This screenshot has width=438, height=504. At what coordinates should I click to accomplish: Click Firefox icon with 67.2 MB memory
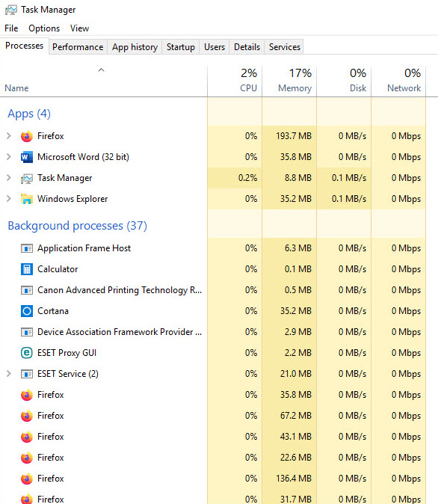pos(27,416)
